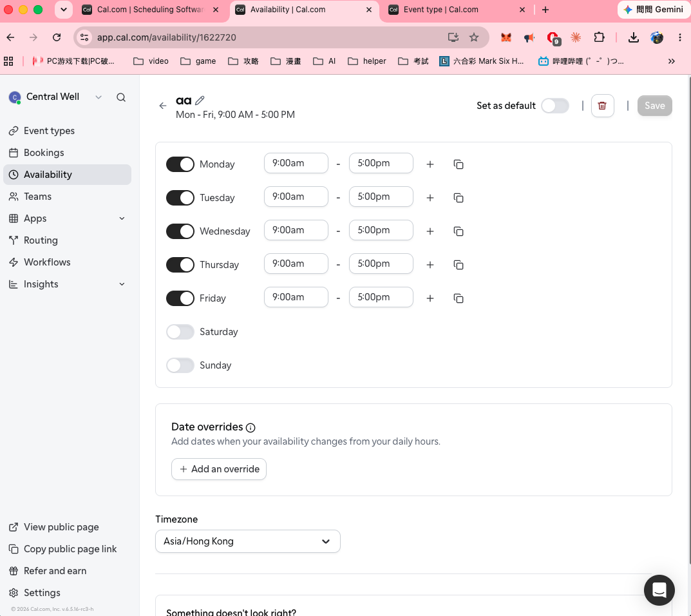
Task: Open Friday end time 5:00pm selector
Action: (x=381, y=297)
